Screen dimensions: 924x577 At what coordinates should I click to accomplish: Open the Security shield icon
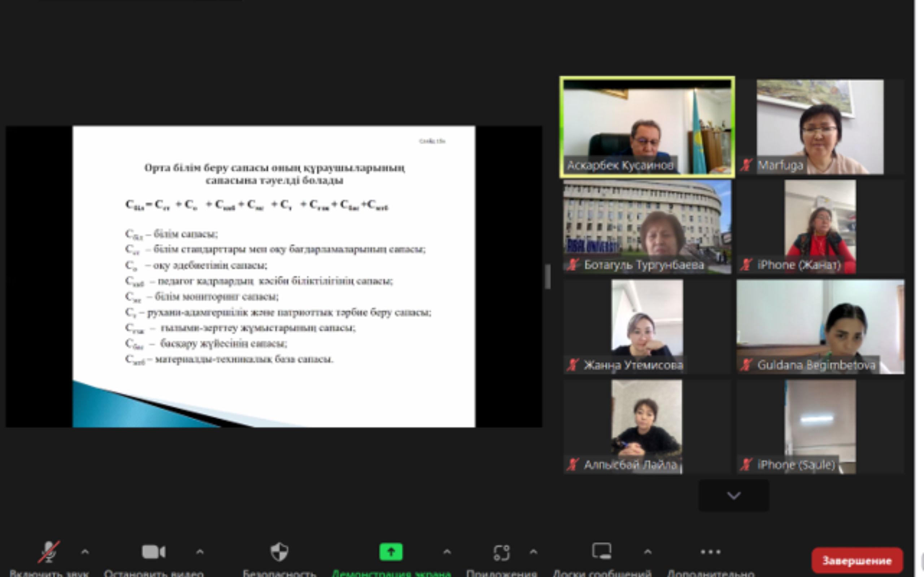[279, 552]
